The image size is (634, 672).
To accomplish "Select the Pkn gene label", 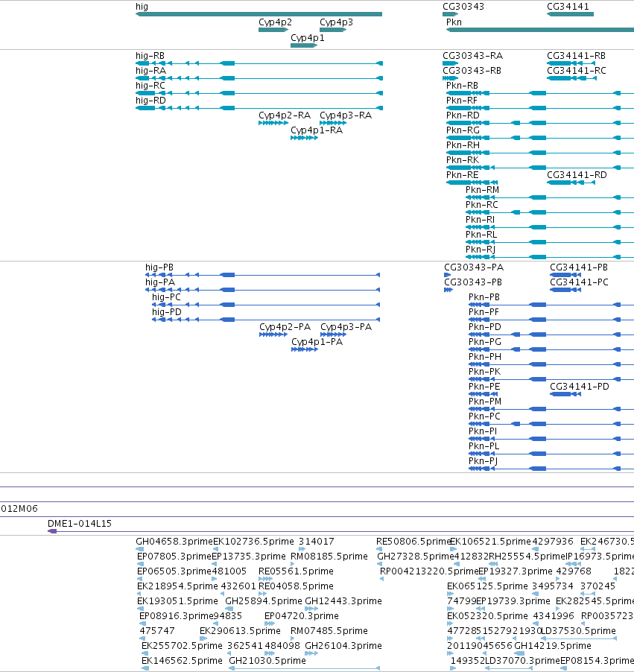I will click(454, 22).
